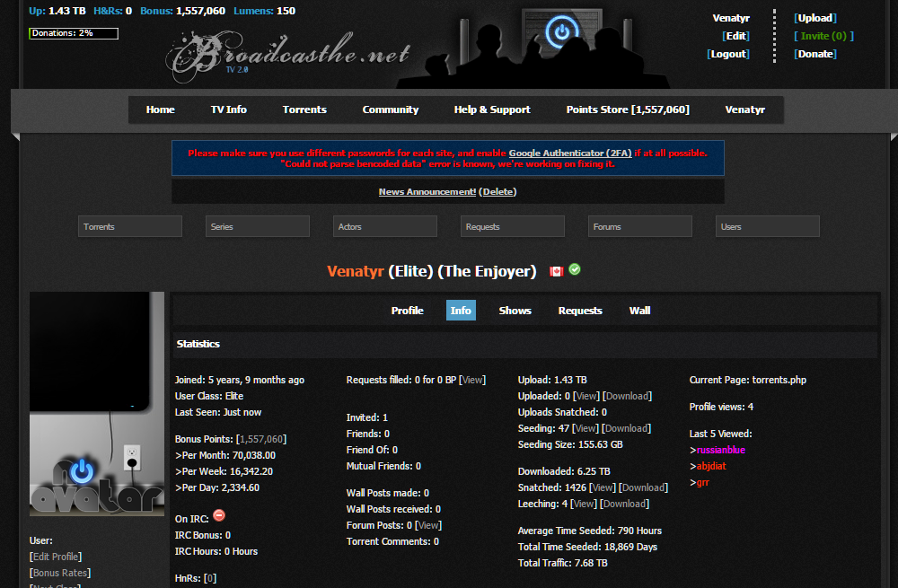Open grr user profile

[703, 482]
